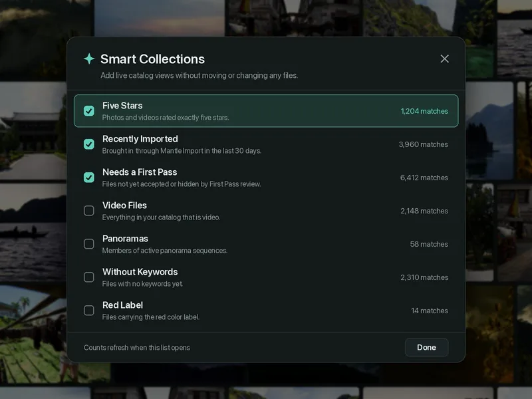Enable the Without Keywords checkbox

click(89, 277)
